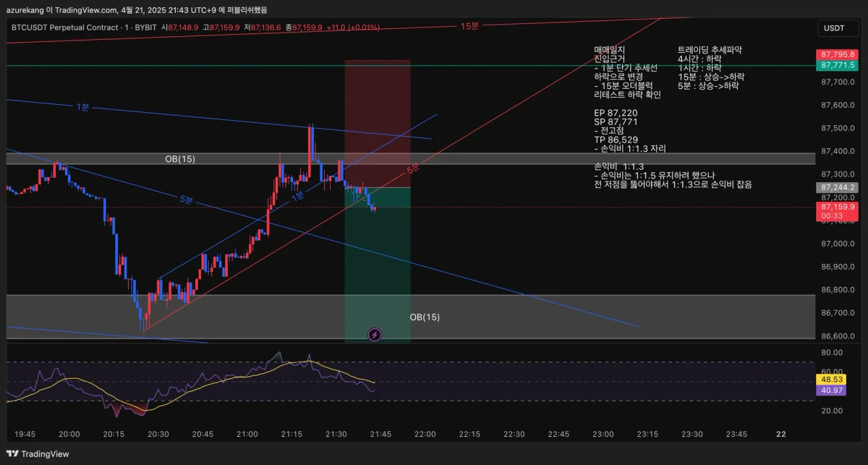Open the USDT currency selector

point(834,28)
